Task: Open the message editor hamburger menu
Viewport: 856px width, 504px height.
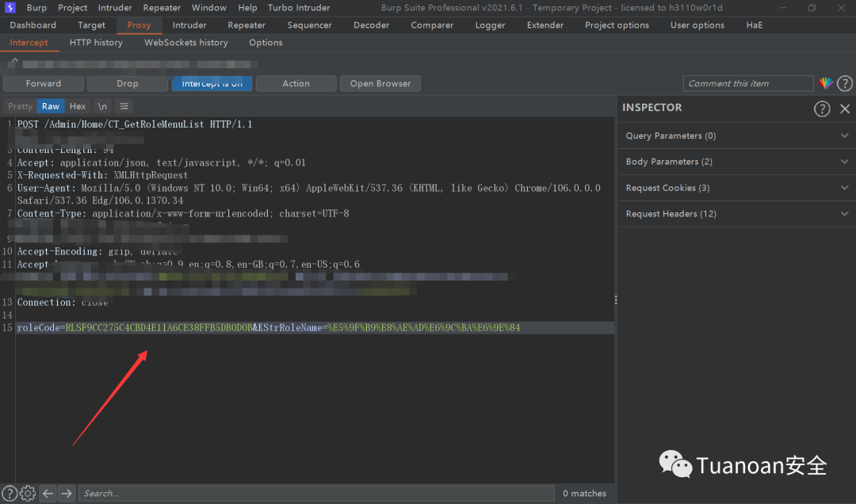Action: point(124,106)
